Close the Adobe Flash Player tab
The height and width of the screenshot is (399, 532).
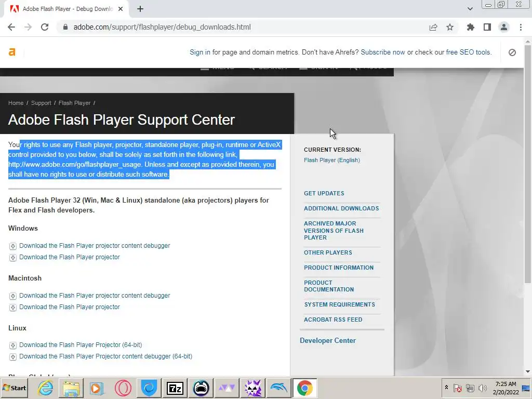pyautogui.click(x=121, y=9)
